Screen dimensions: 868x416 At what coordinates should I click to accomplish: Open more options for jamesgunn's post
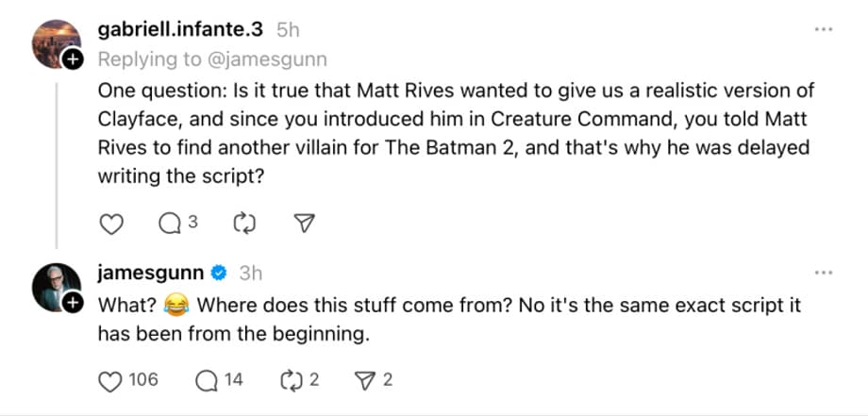824,273
